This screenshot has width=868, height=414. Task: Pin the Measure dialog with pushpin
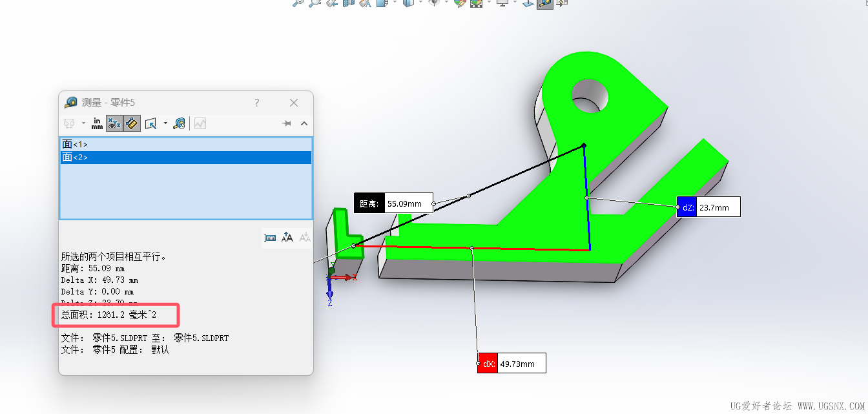(x=287, y=123)
